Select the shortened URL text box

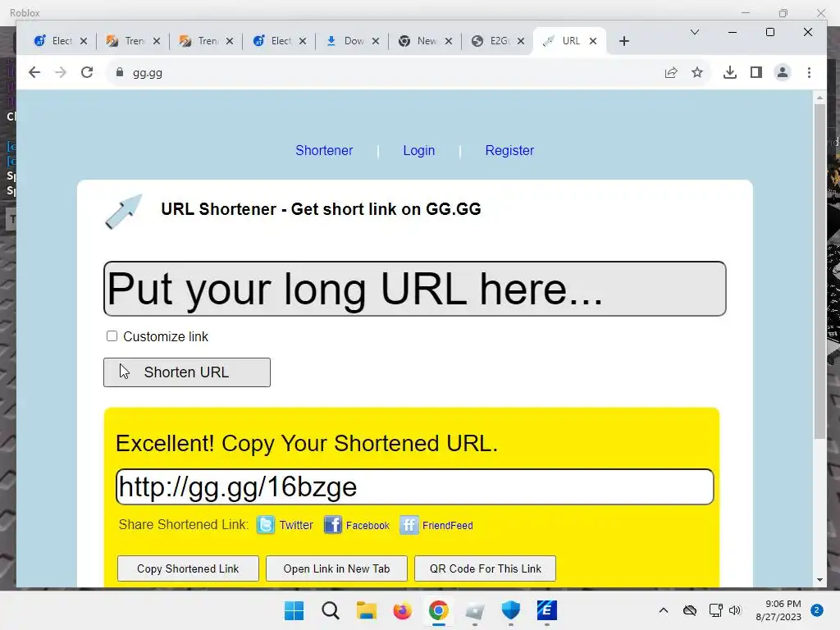(414, 487)
